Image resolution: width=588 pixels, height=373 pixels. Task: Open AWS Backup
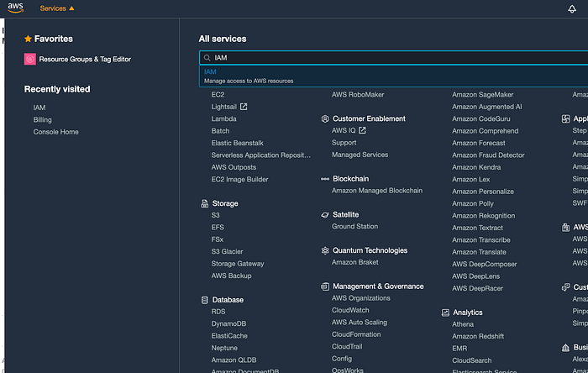click(231, 276)
